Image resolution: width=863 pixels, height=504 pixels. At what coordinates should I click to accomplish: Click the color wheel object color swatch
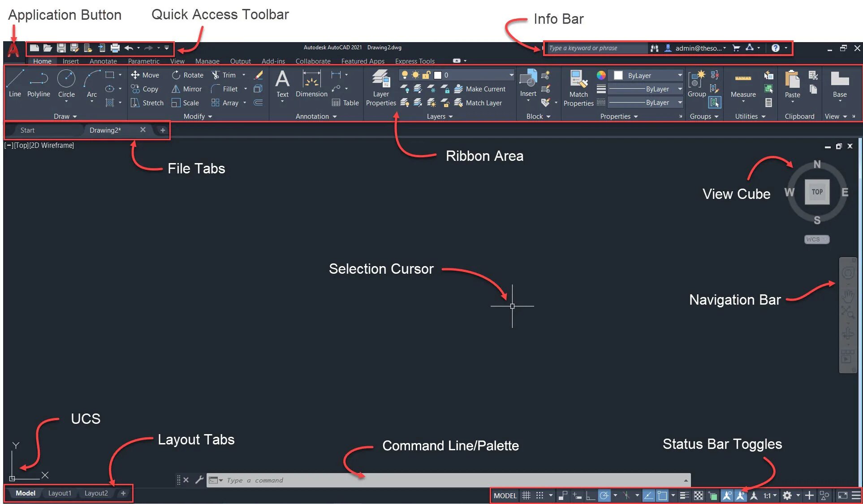601,75
